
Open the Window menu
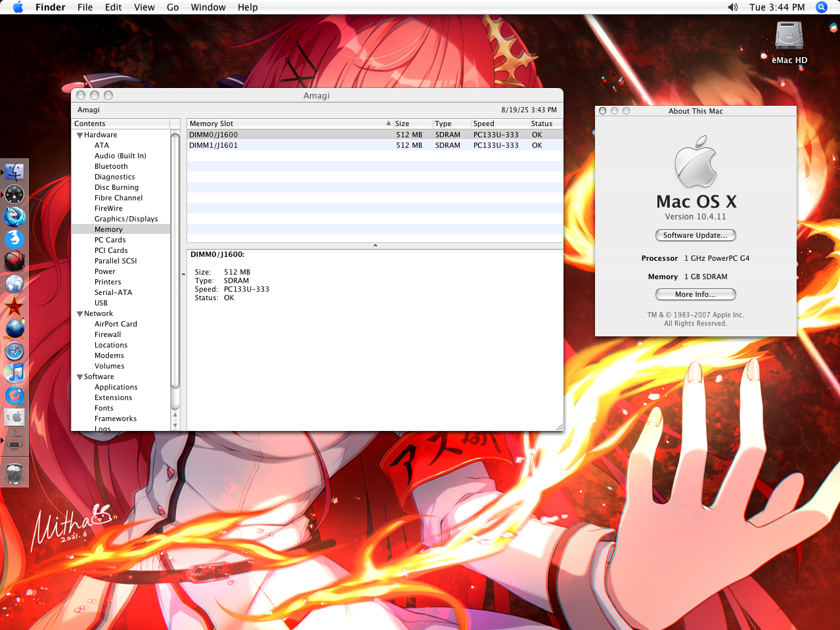208,7
